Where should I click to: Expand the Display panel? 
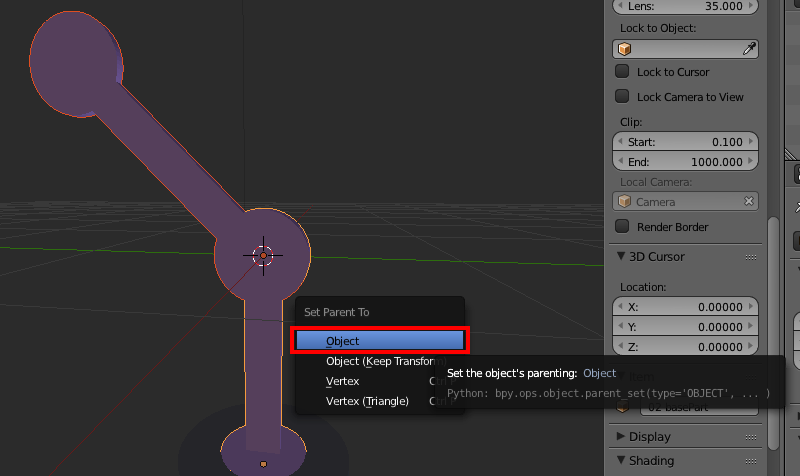click(x=621, y=436)
